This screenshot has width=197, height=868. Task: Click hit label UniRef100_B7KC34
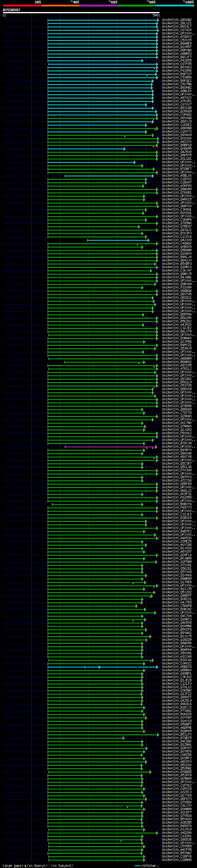(177, 443)
